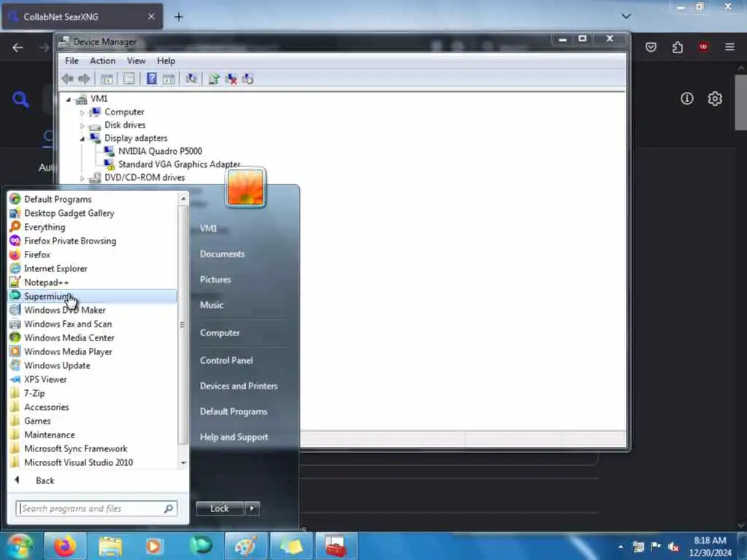The image size is (747, 560).
Task: Open Devices and Printers
Action: pos(239,386)
